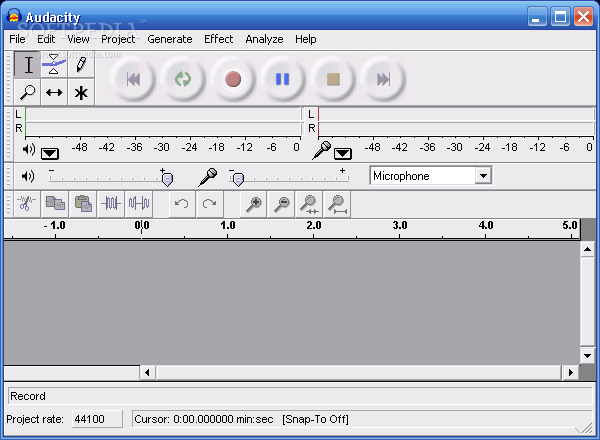Click the Undo arrow icon
Image resolution: width=600 pixels, height=440 pixels.
click(182, 203)
